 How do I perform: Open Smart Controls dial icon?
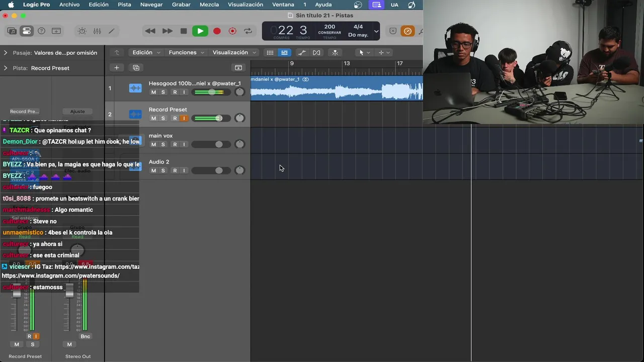point(82,31)
